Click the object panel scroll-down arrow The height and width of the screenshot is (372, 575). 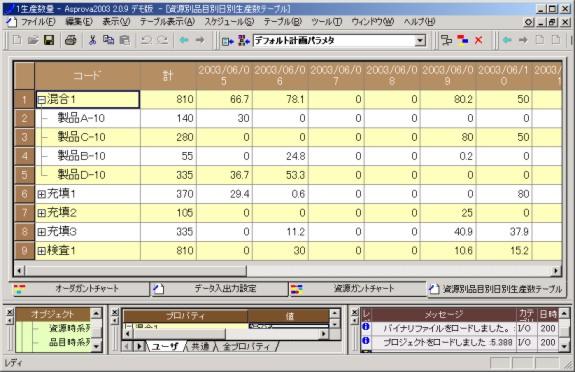[96, 346]
